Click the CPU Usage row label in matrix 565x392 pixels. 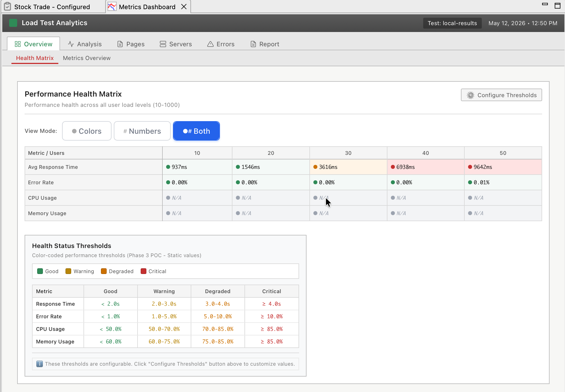coord(42,198)
